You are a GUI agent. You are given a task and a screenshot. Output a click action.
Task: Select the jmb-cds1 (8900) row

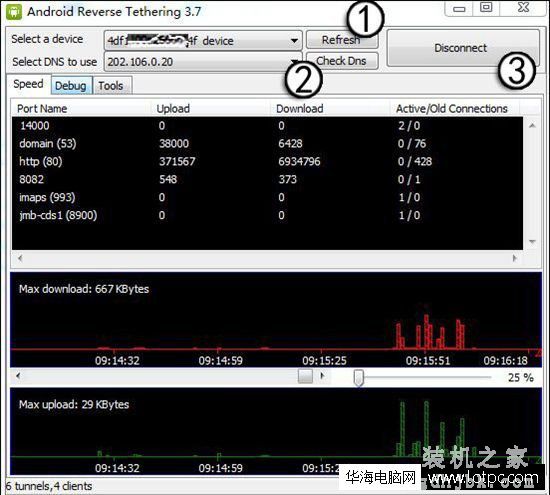tap(267, 215)
